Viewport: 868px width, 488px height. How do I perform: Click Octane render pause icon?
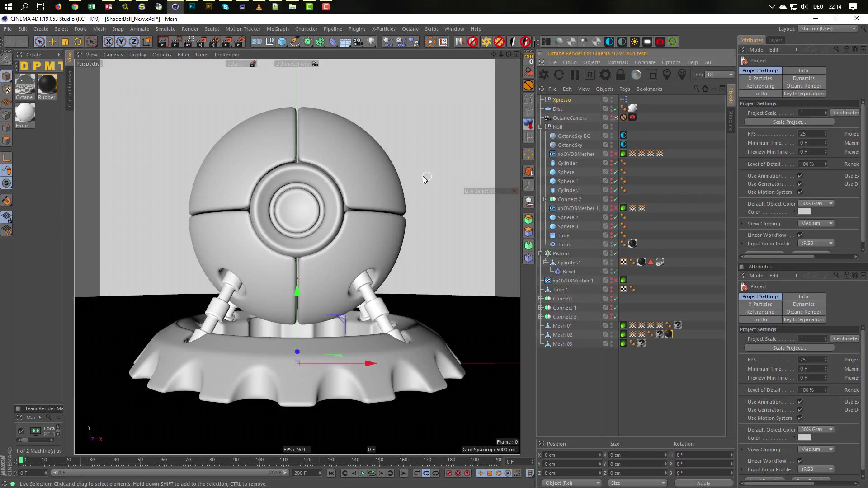[575, 75]
